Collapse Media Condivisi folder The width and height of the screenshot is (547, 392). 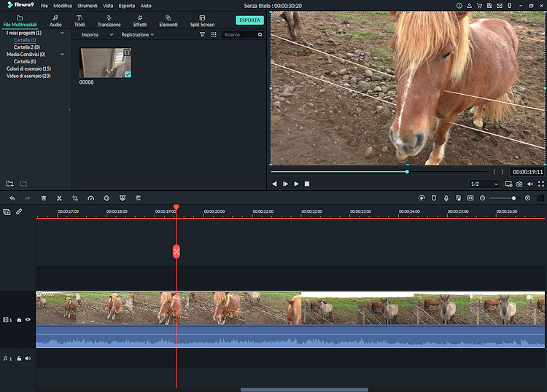(x=62, y=55)
